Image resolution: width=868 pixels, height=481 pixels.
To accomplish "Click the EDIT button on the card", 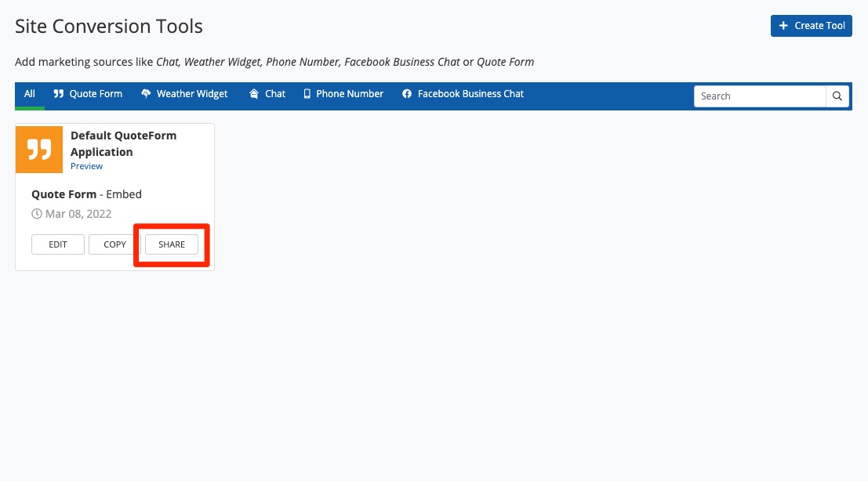I will click(58, 244).
